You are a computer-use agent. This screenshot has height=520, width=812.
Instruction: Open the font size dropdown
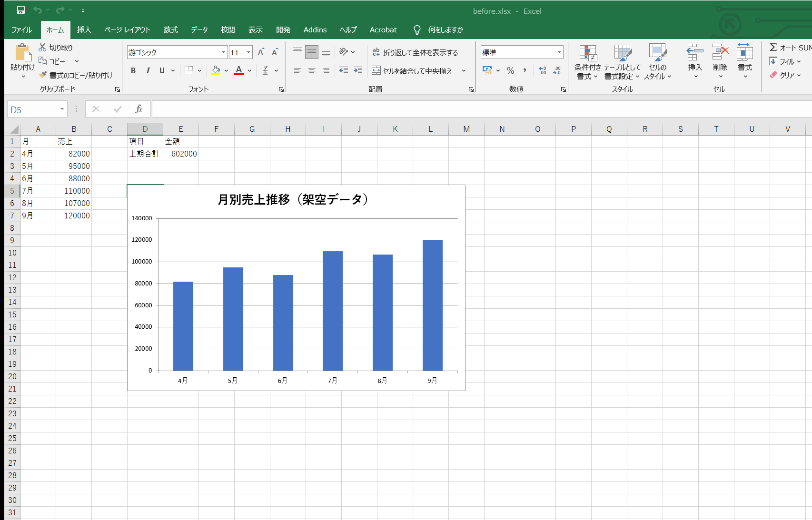click(x=248, y=52)
